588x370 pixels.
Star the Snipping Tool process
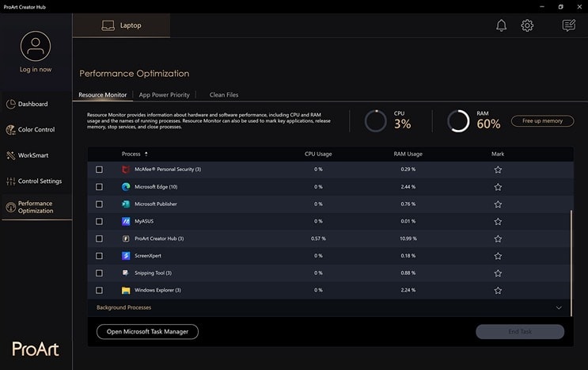[x=498, y=273]
